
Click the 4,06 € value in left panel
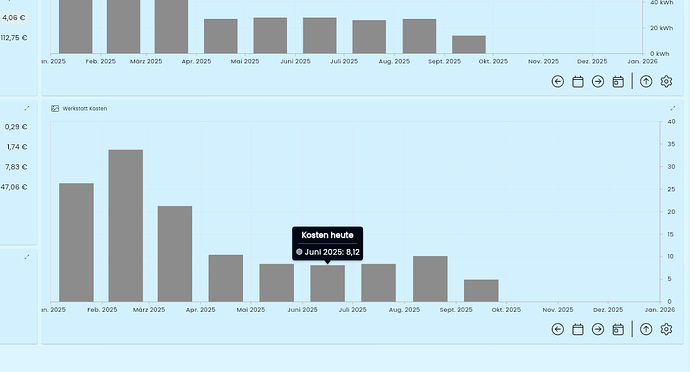pos(14,18)
